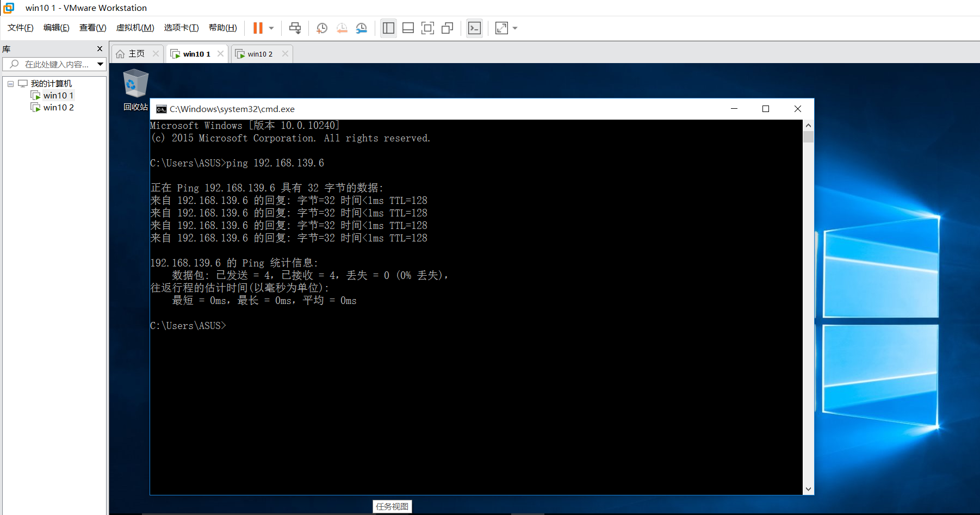Open the library search filter dropdown
This screenshot has width=980, height=515.
pyautogui.click(x=101, y=64)
